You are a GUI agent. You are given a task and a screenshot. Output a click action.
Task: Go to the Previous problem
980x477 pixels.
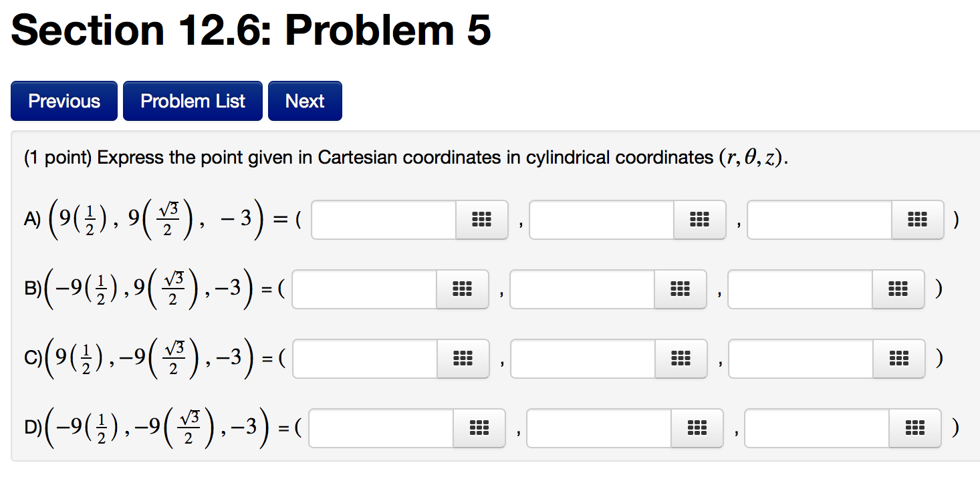(x=64, y=100)
